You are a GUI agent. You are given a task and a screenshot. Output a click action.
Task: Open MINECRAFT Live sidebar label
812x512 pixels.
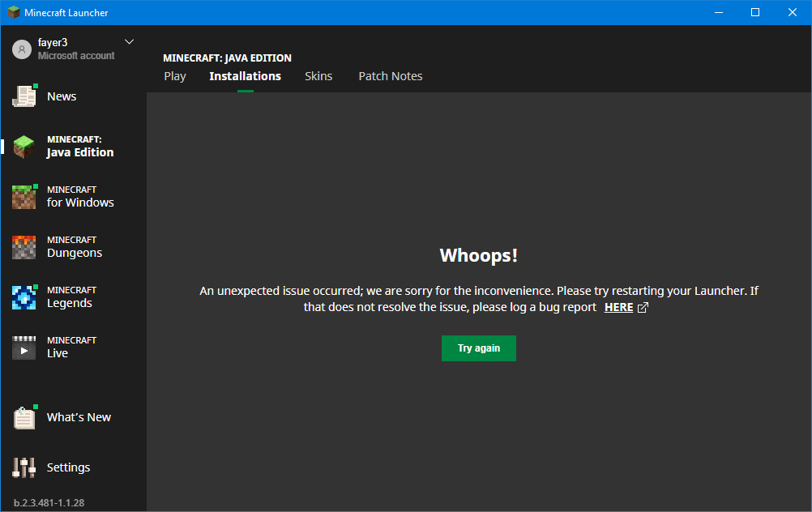pyautogui.click(x=71, y=348)
